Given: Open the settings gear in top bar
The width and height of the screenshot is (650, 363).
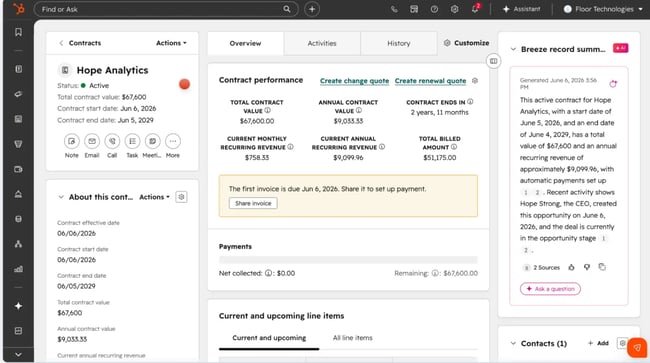Looking at the screenshot, I should (x=454, y=9).
